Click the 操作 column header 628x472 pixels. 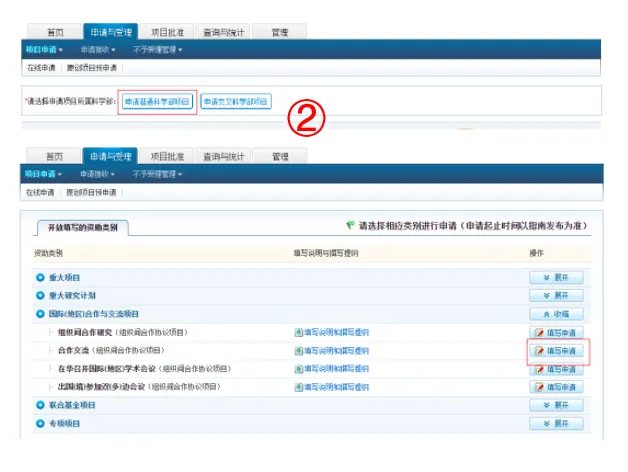536,253
